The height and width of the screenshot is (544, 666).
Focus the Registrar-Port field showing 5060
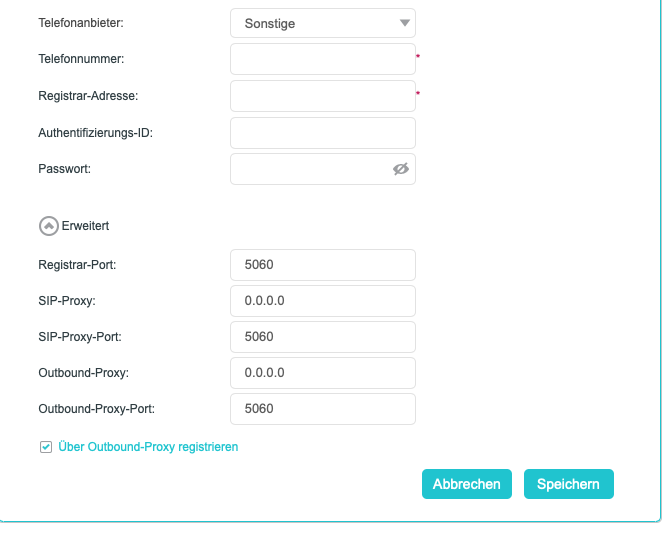pyautogui.click(x=322, y=265)
